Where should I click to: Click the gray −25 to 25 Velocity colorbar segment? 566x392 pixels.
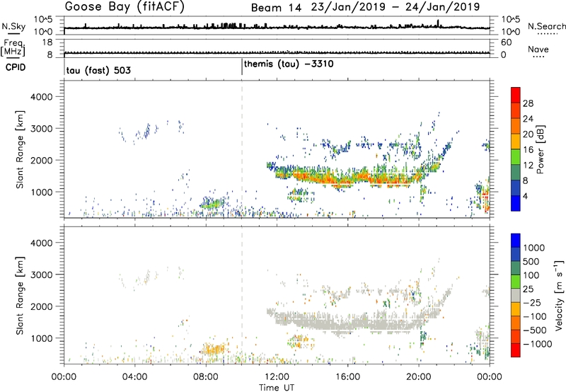tap(516, 295)
